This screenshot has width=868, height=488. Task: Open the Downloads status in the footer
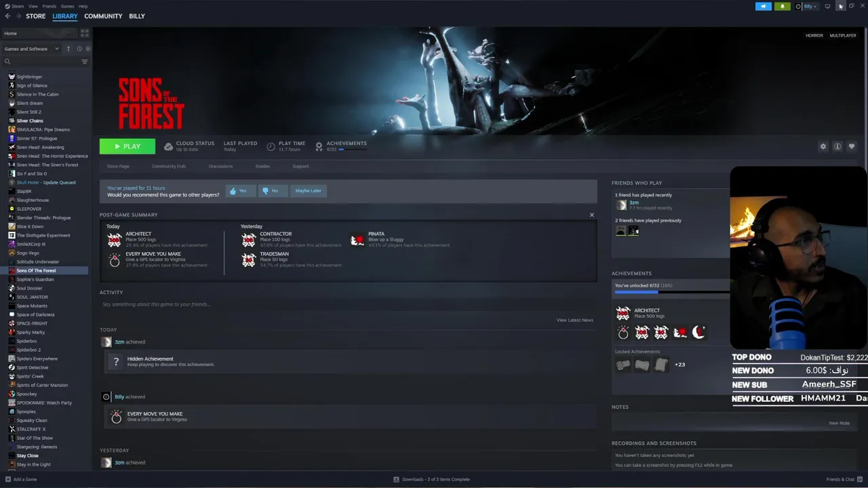(431, 479)
